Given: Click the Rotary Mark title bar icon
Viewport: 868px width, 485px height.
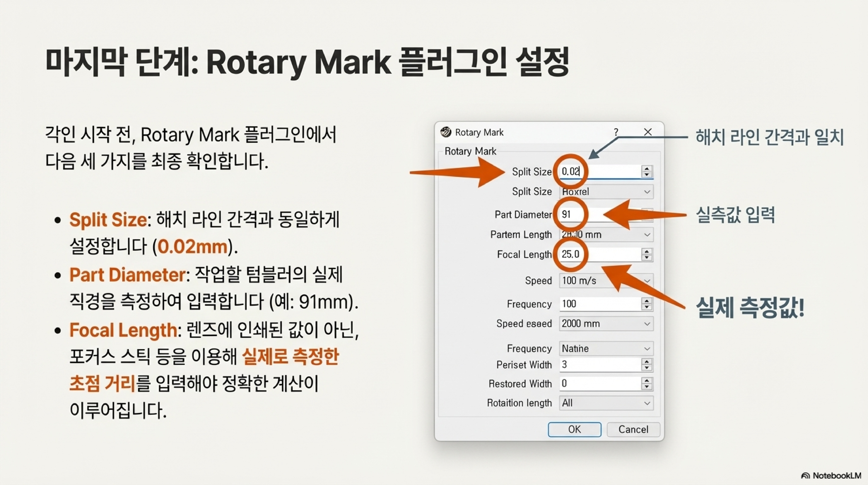Looking at the screenshot, I should tap(445, 132).
